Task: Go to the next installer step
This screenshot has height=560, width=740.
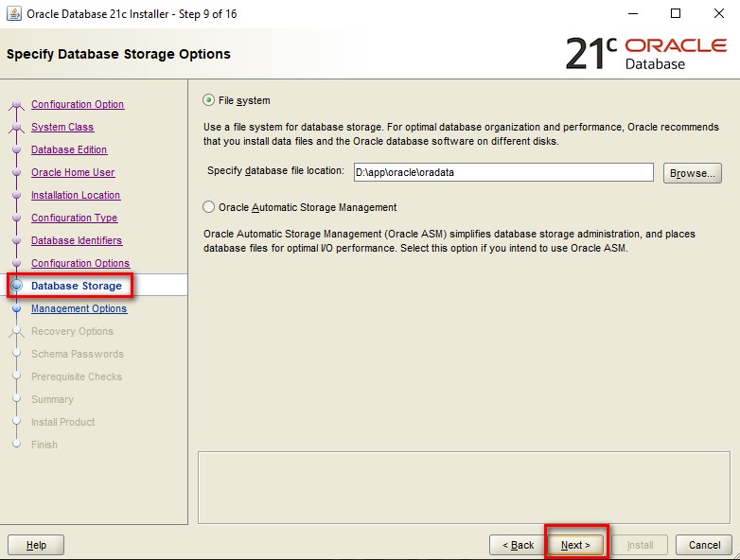Action: pos(575,545)
